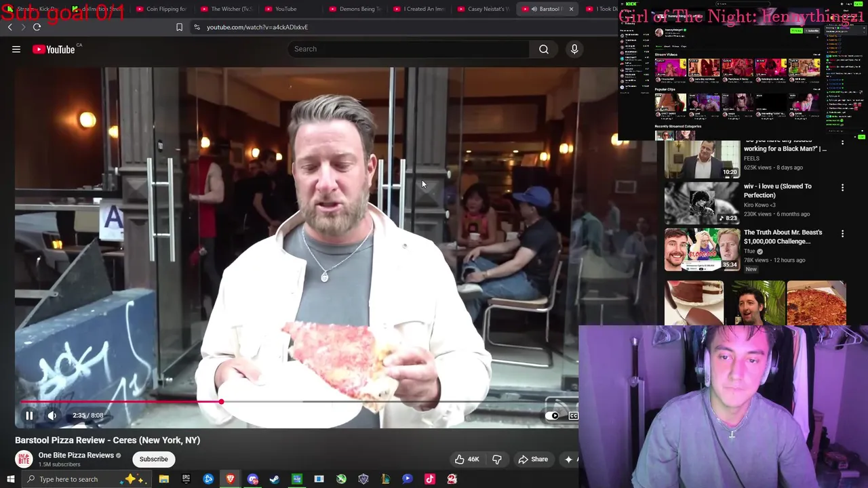868x488 pixels.
Task: Open Kick stream tab in browser
Action: [33, 9]
